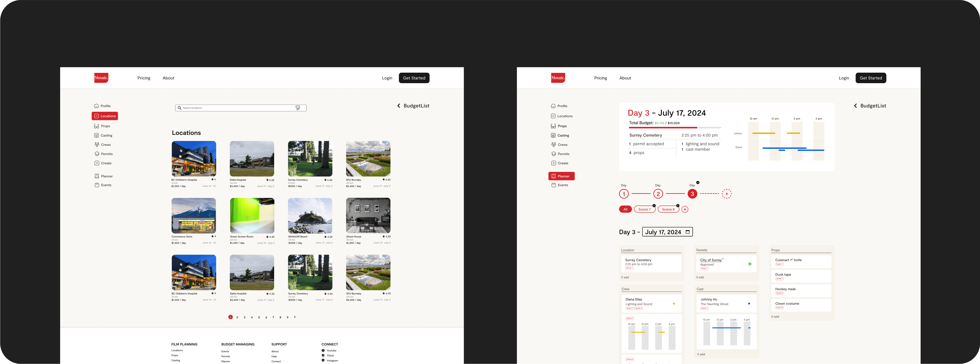Remove Day 3 using its black X
Viewport: 980px width, 364px height.
coord(698,183)
